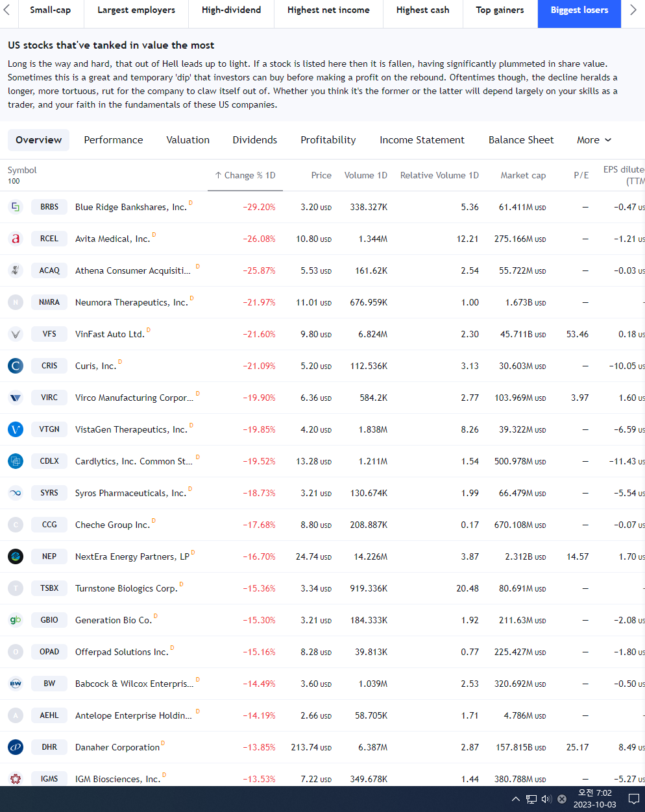Click the VinFast Auto logo icon
Image resolution: width=645 pixels, height=812 pixels.
point(16,334)
